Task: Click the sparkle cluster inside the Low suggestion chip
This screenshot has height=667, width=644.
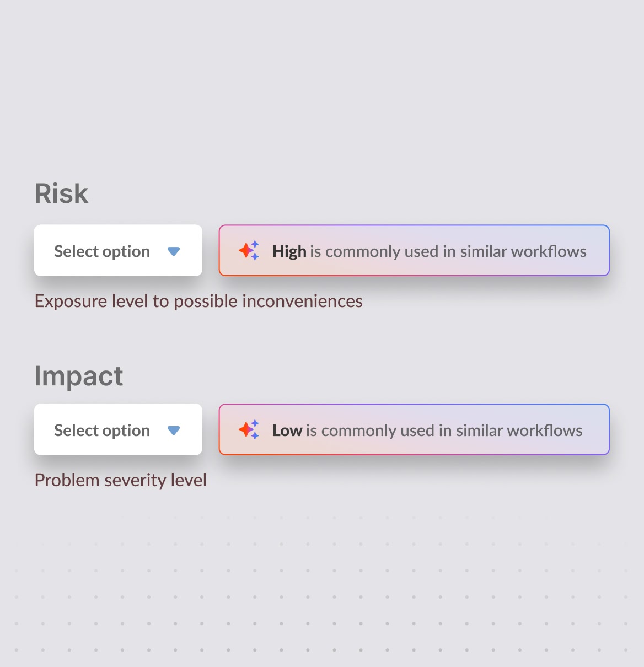Action: point(249,430)
